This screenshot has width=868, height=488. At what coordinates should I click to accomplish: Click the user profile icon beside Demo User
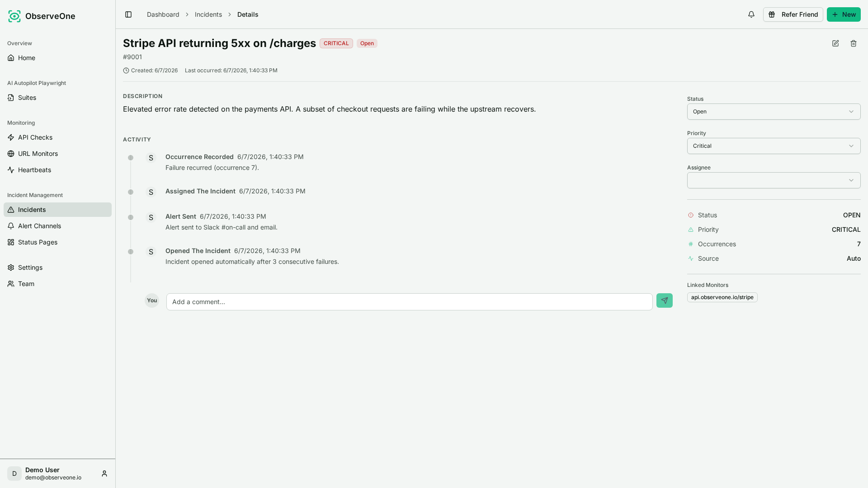click(x=104, y=474)
